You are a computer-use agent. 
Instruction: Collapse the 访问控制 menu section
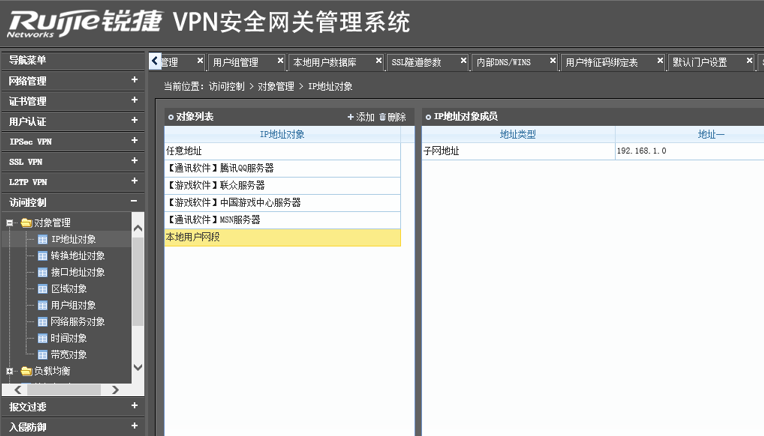[134, 202]
